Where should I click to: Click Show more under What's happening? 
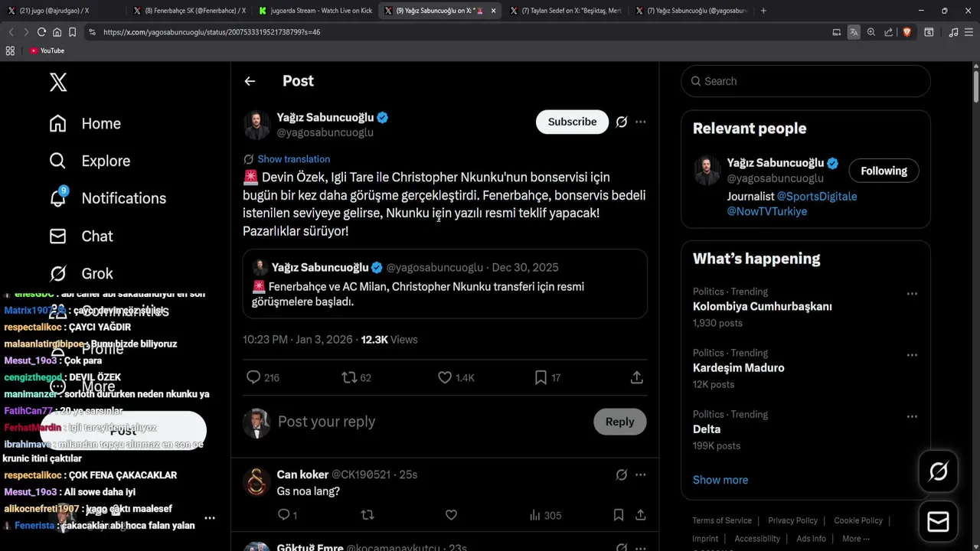(x=720, y=480)
